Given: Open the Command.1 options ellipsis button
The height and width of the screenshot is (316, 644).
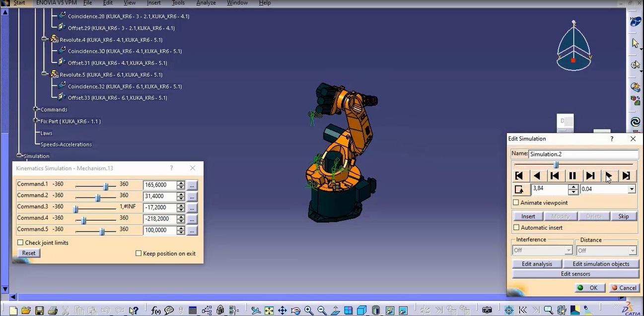Looking at the screenshot, I should click(192, 185).
